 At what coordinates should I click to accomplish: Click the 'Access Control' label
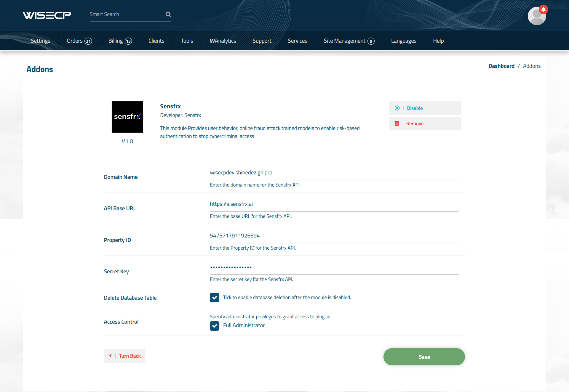point(121,322)
